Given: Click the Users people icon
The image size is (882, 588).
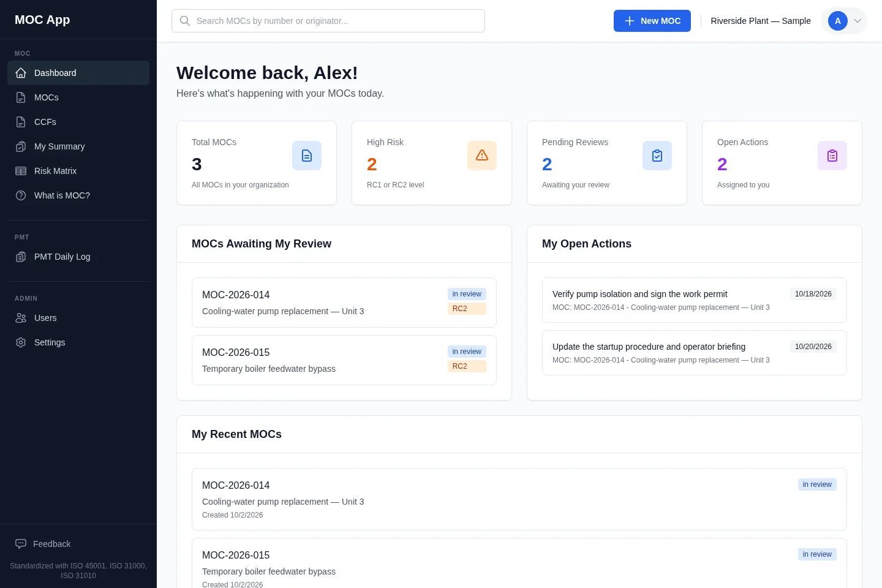Looking at the screenshot, I should (21, 318).
